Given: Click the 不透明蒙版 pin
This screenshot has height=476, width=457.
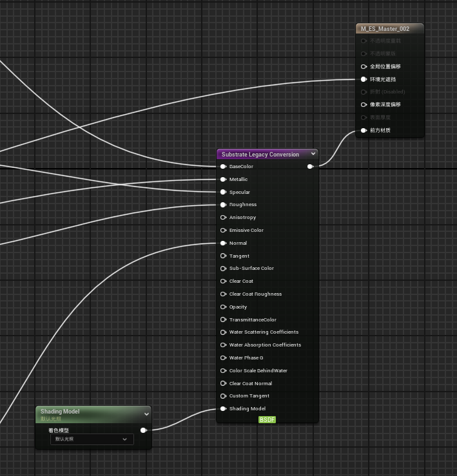Looking at the screenshot, I should 364,53.
